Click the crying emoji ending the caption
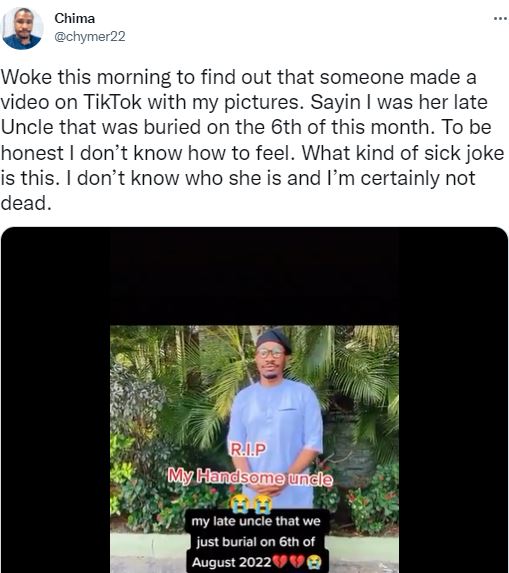This screenshot has height=573, width=509. pyautogui.click(x=314, y=562)
